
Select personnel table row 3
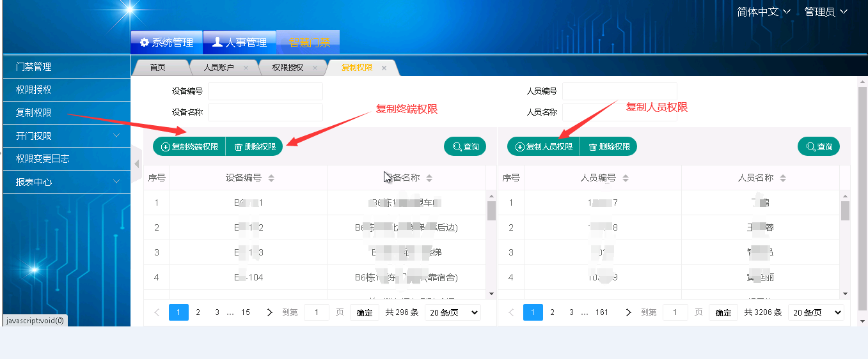[x=669, y=252]
